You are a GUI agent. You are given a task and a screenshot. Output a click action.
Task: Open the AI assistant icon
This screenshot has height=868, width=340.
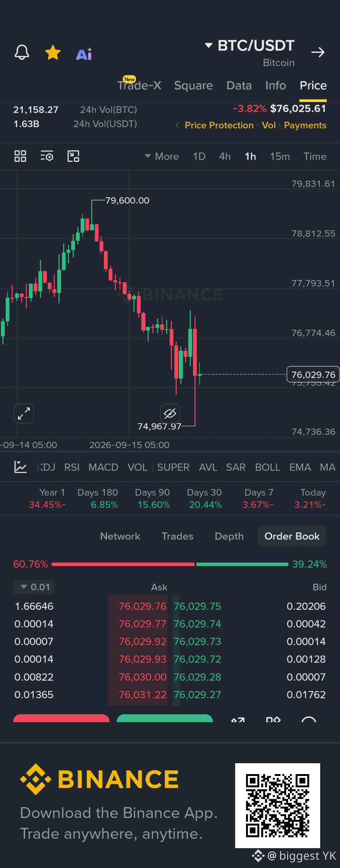coord(84,54)
